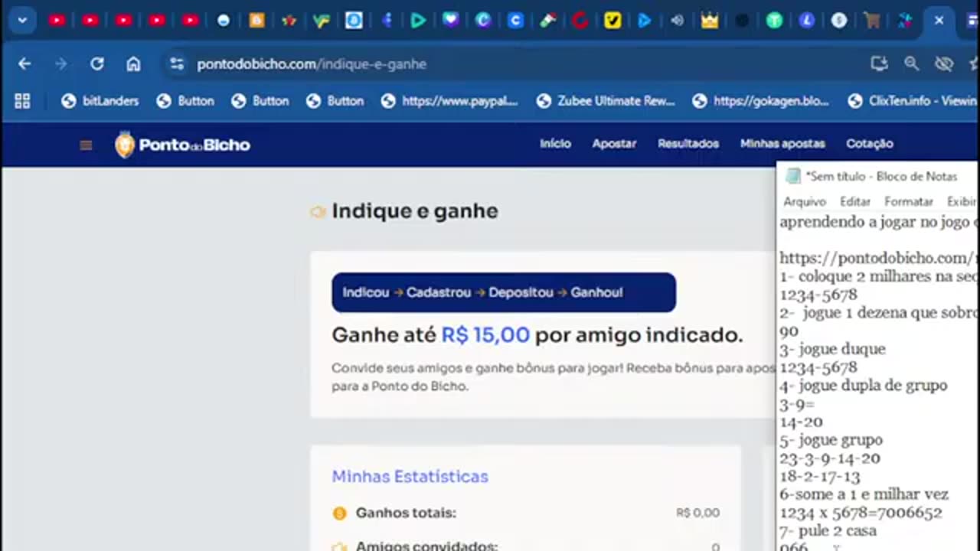
Task: Open the site hamburger menu
Action: pyautogui.click(x=86, y=145)
